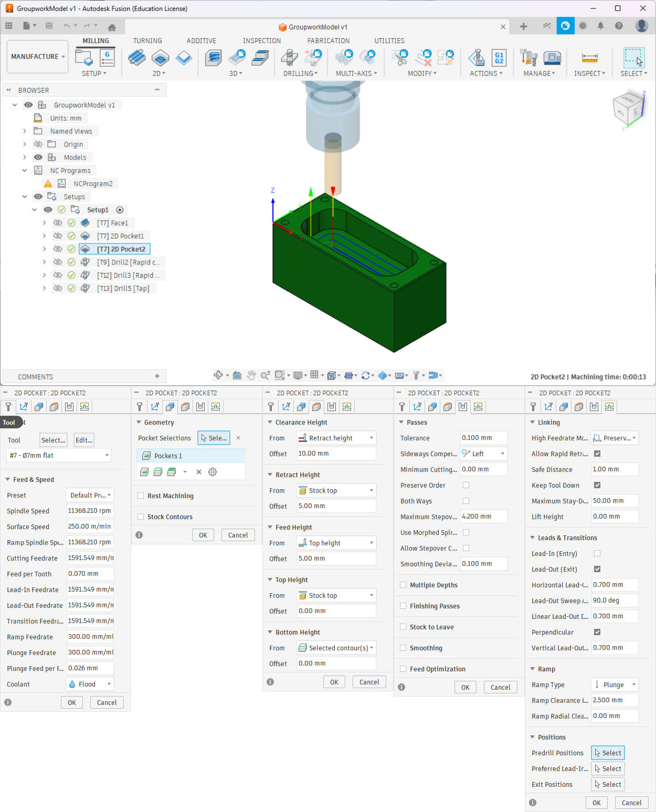Open the MODIFY menu
This screenshot has height=812, width=656.
point(422,73)
